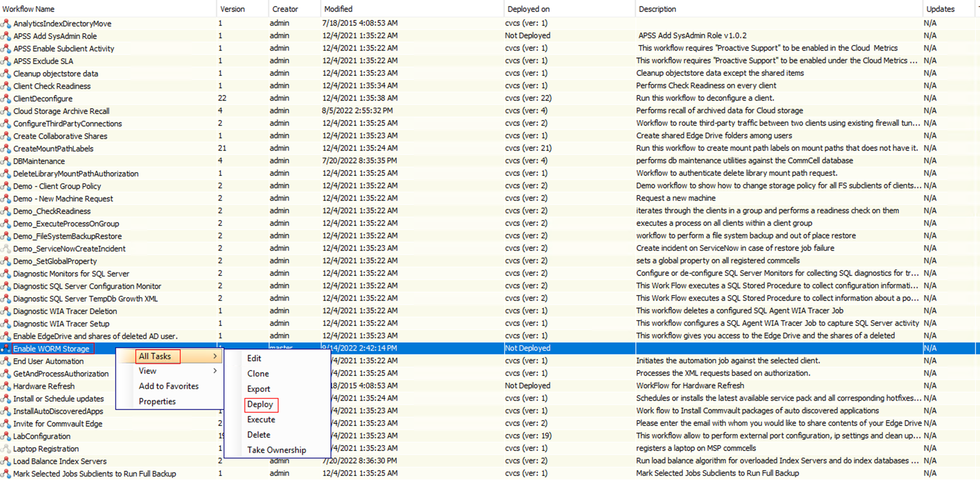Click the Deployed on column header

[x=528, y=9]
